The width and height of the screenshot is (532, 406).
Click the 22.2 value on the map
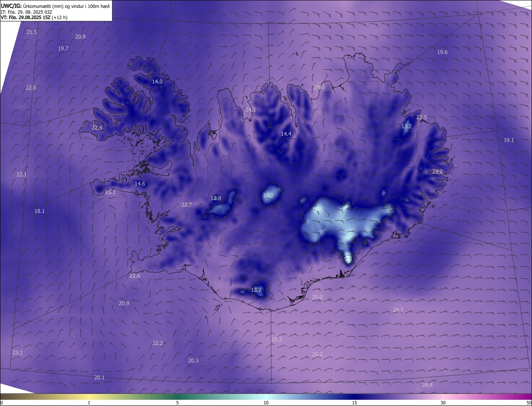[x=158, y=343]
